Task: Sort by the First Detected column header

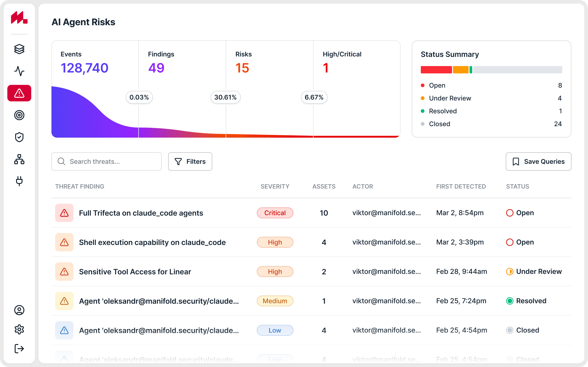Action: pos(461,186)
